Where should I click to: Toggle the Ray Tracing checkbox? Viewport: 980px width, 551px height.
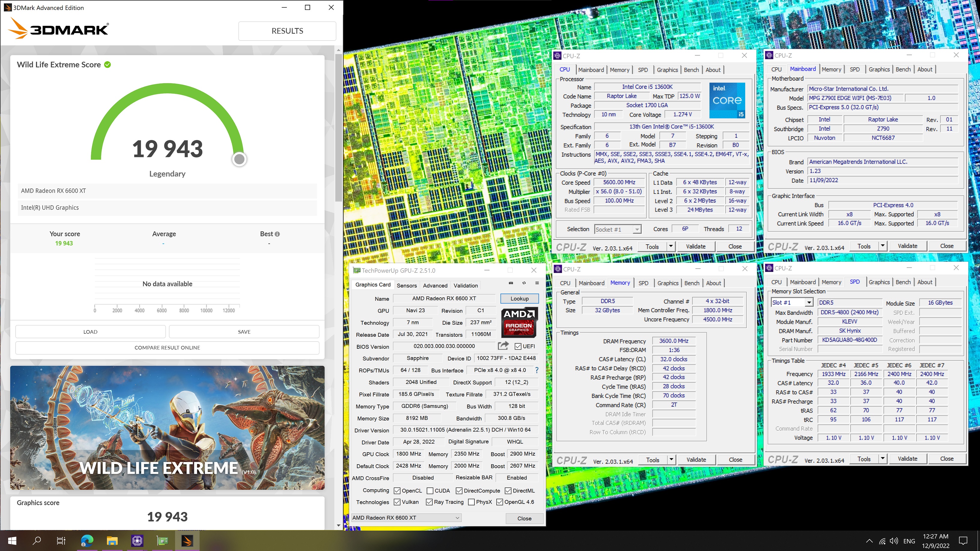tap(429, 502)
